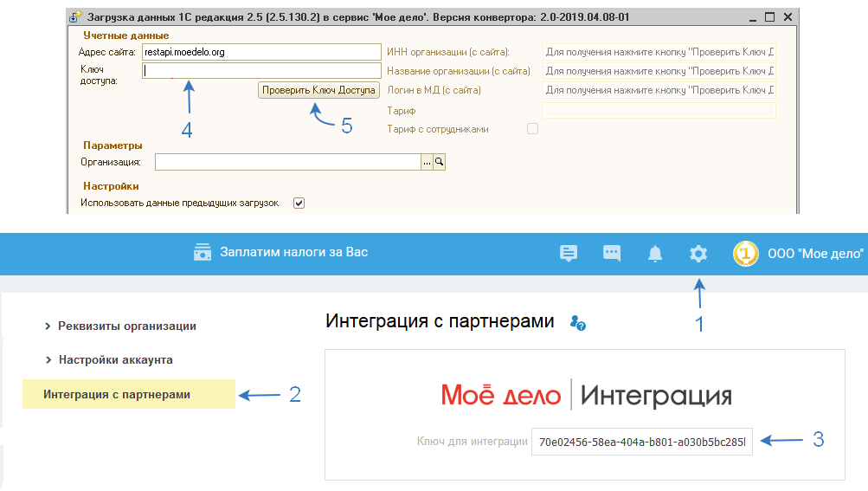Toggle 'Тариф с сотрудниками' checkbox
Viewport: 868px width, 491px height.
[x=532, y=128]
